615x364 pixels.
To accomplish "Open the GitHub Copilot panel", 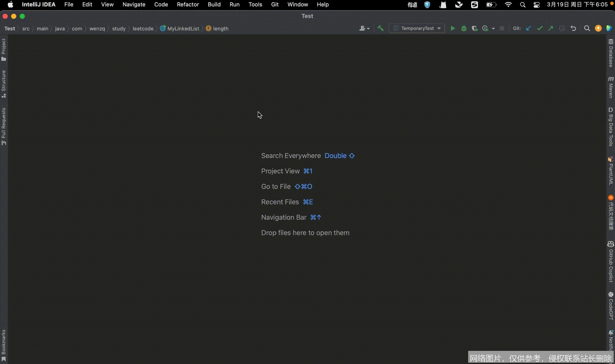I will [x=610, y=261].
